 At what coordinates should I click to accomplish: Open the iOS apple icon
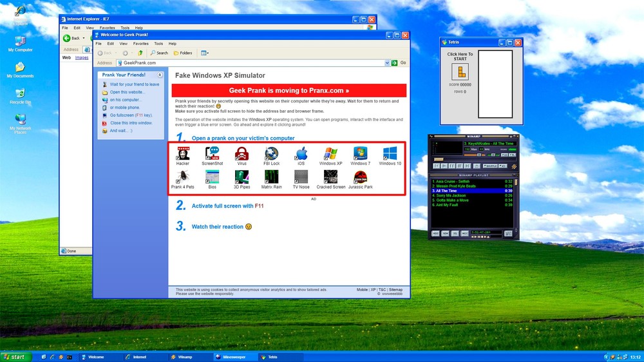click(301, 156)
